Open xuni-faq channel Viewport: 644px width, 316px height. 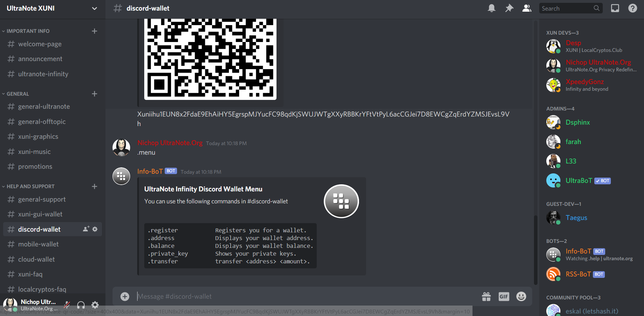(x=52, y=274)
